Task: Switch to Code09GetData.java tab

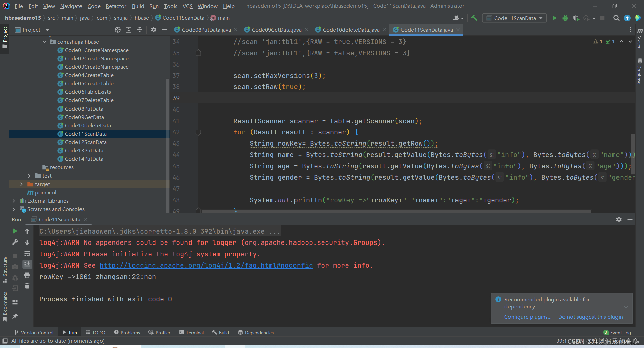Action: [x=276, y=30]
